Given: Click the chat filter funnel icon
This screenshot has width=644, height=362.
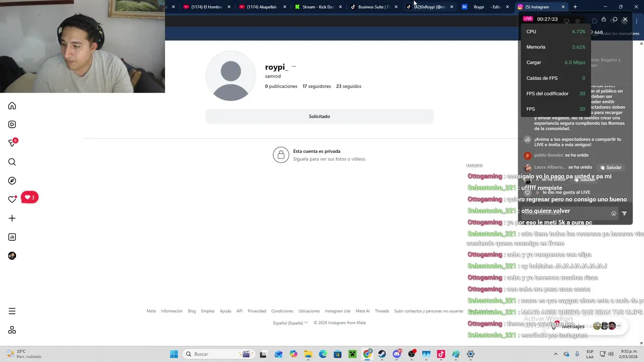Looking at the screenshot, I should [624, 214].
